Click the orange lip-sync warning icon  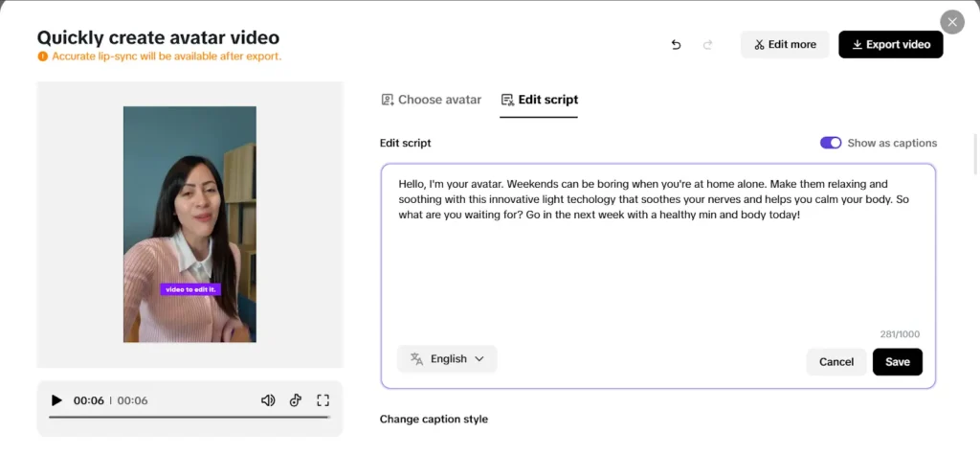click(42, 57)
